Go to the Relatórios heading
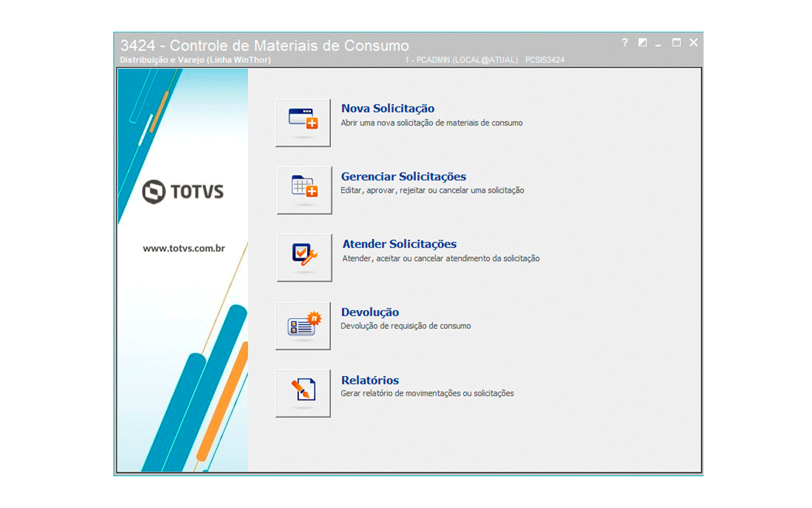 (370, 381)
